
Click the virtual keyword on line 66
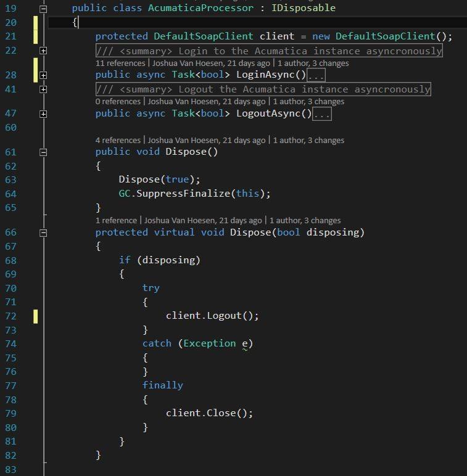174,232
